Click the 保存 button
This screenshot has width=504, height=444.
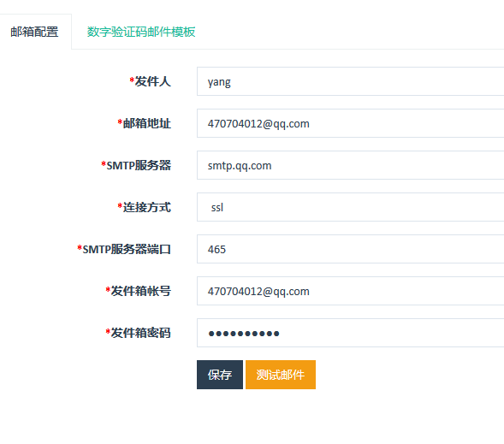(x=220, y=375)
